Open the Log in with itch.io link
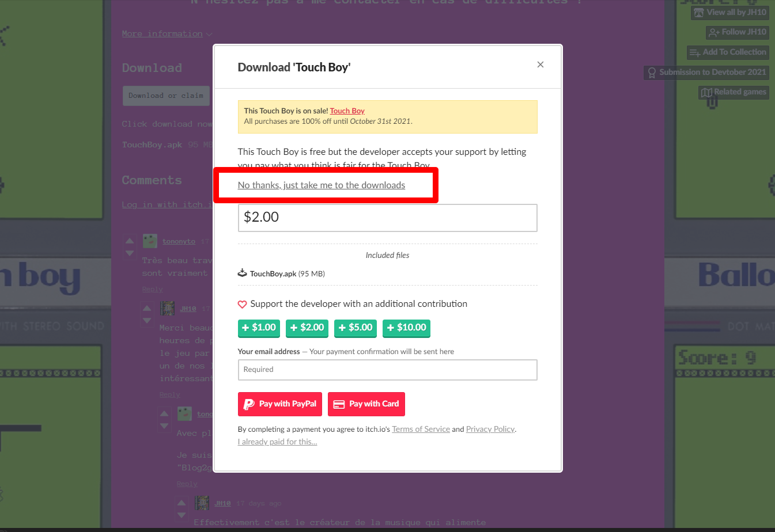 pyautogui.click(x=167, y=204)
